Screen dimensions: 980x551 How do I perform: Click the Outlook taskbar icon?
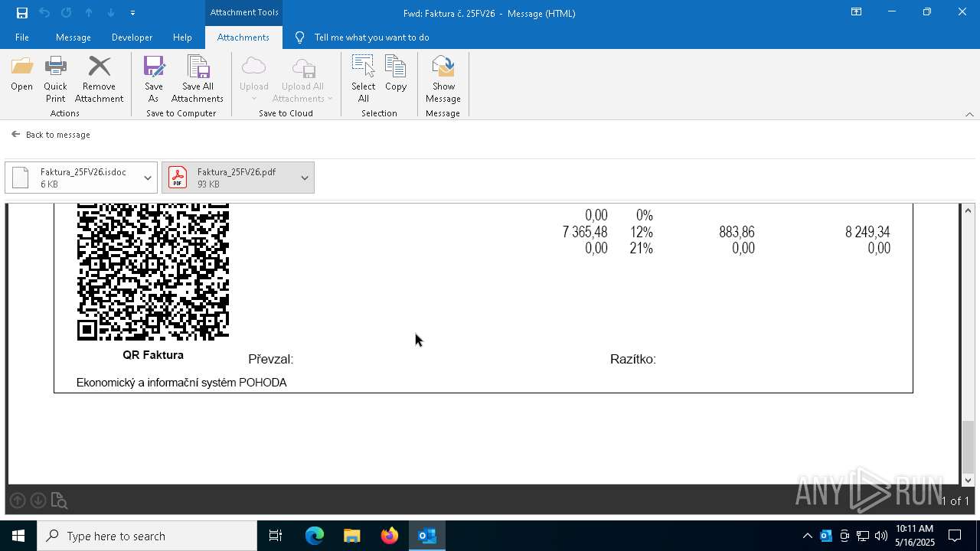tap(426, 536)
